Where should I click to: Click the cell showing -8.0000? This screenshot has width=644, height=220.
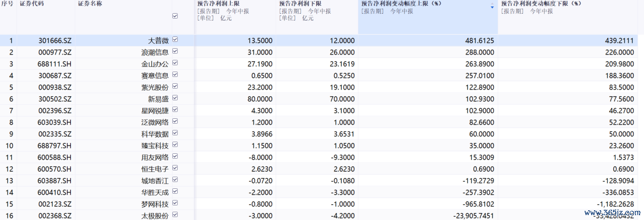[x=260, y=157]
